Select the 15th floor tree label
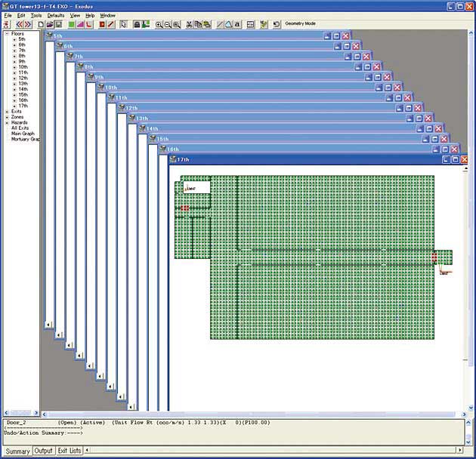Screen dimensions: 476x459 [23, 95]
